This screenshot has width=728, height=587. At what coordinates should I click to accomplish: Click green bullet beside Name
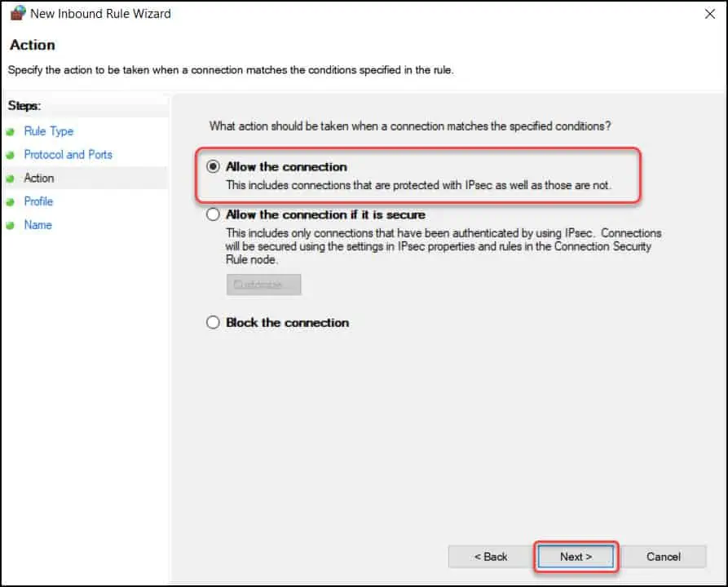[x=11, y=226]
